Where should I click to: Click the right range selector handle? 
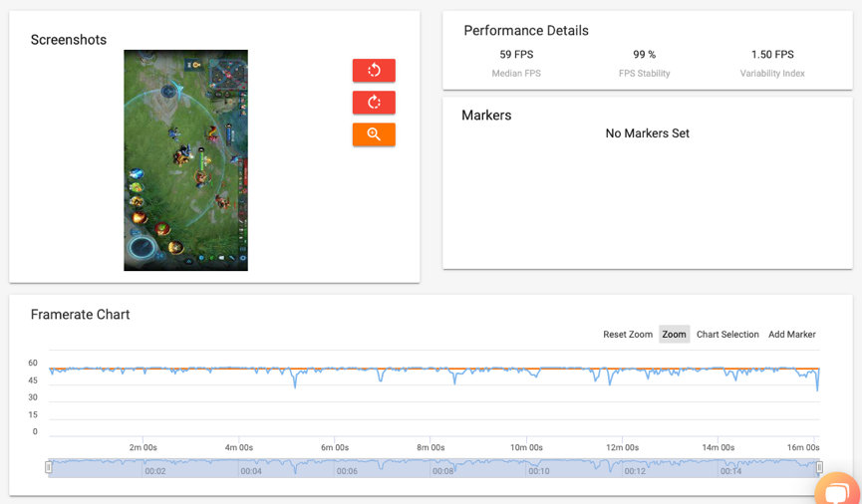point(819,467)
